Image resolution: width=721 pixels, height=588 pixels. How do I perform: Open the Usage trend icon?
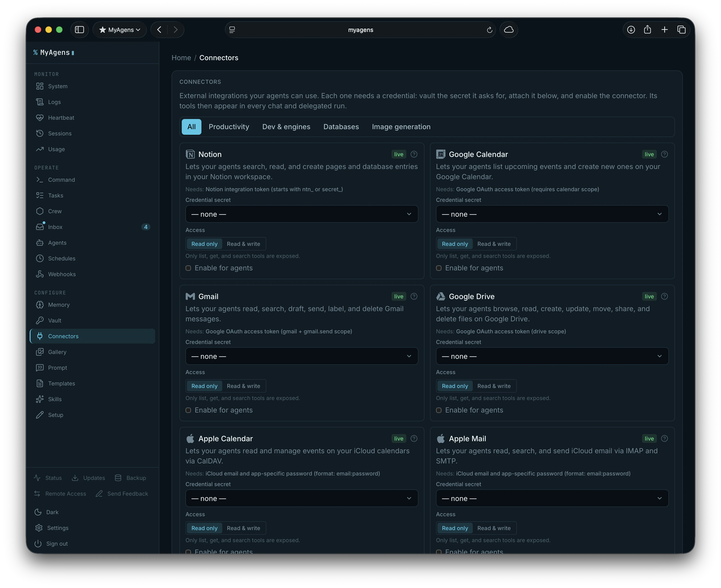point(40,149)
